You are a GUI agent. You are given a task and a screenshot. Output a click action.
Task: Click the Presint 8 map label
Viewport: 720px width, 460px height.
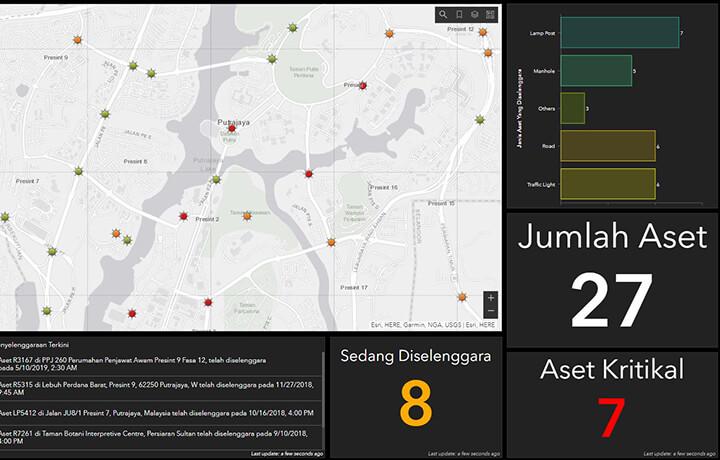point(135,162)
